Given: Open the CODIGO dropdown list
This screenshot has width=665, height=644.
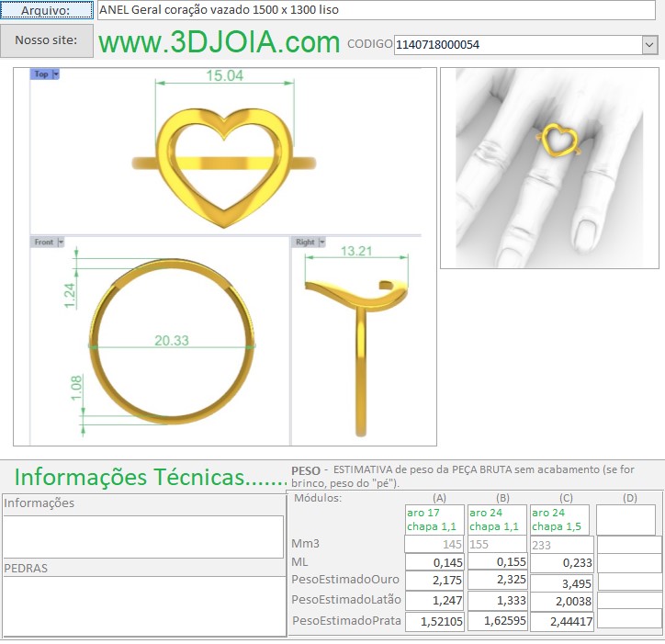Looking at the screenshot, I should (648, 44).
